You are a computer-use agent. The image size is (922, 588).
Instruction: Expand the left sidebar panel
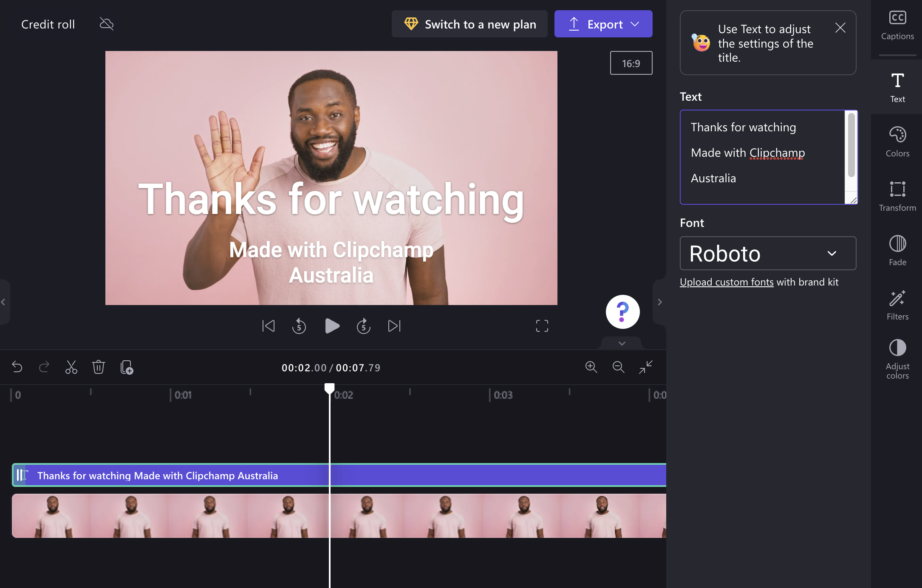3,302
